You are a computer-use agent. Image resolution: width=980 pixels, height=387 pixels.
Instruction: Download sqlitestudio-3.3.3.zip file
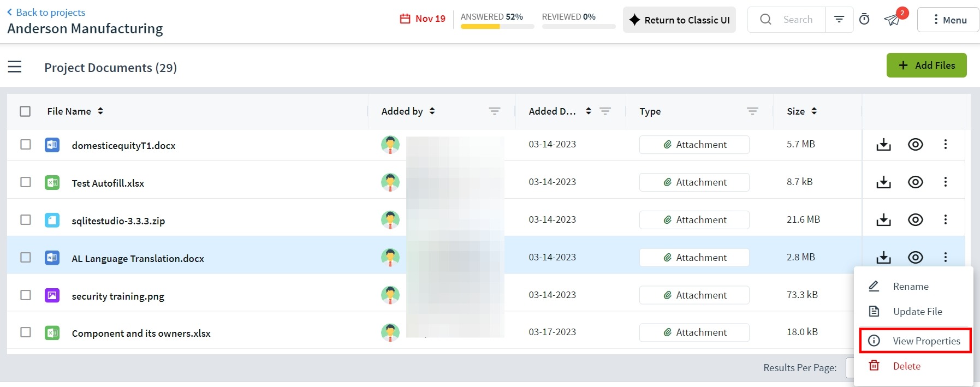point(883,220)
